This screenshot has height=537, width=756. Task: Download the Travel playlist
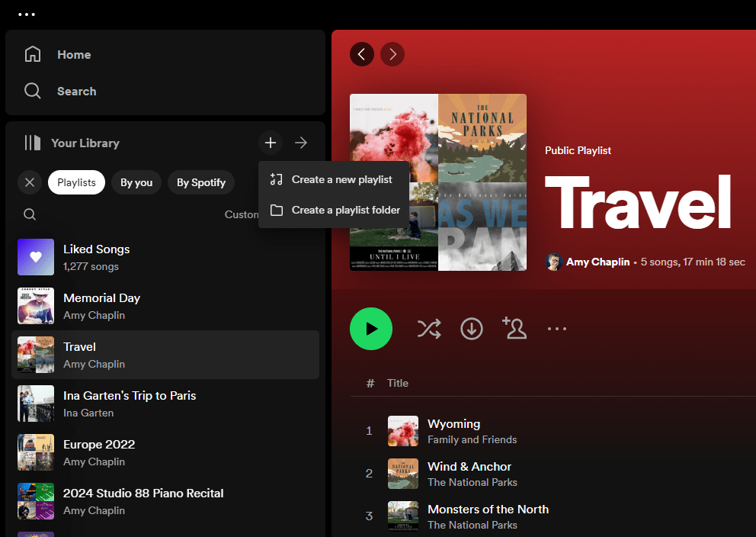(472, 329)
